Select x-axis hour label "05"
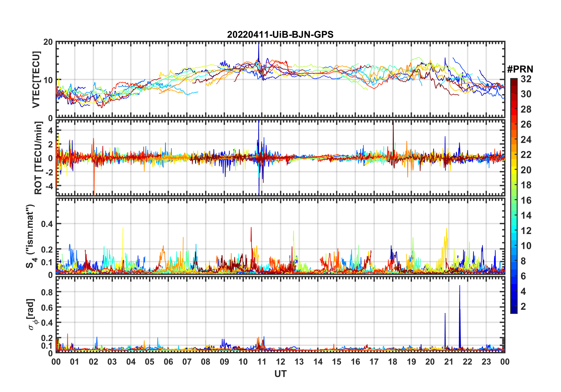This screenshot has height=392, width=561. [x=150, y=362]
